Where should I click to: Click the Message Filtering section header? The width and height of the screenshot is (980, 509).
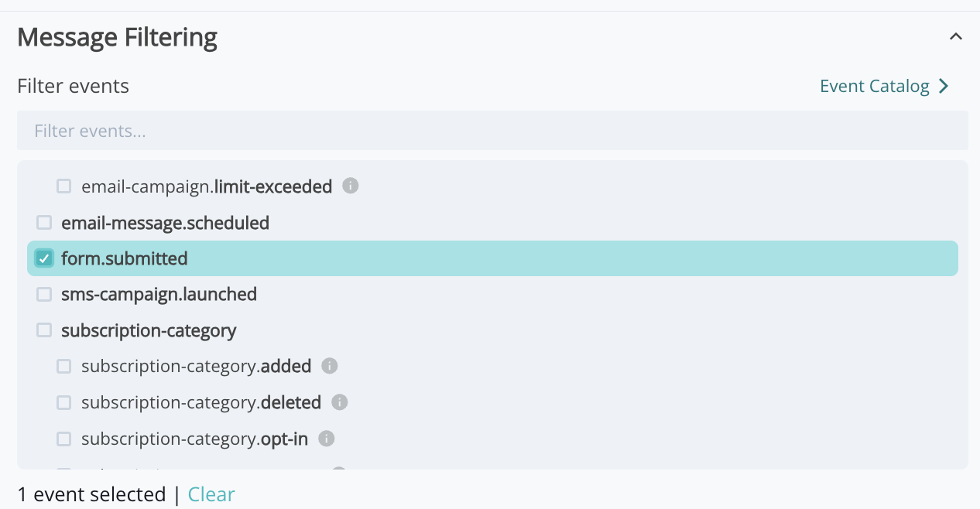point(117,36)
